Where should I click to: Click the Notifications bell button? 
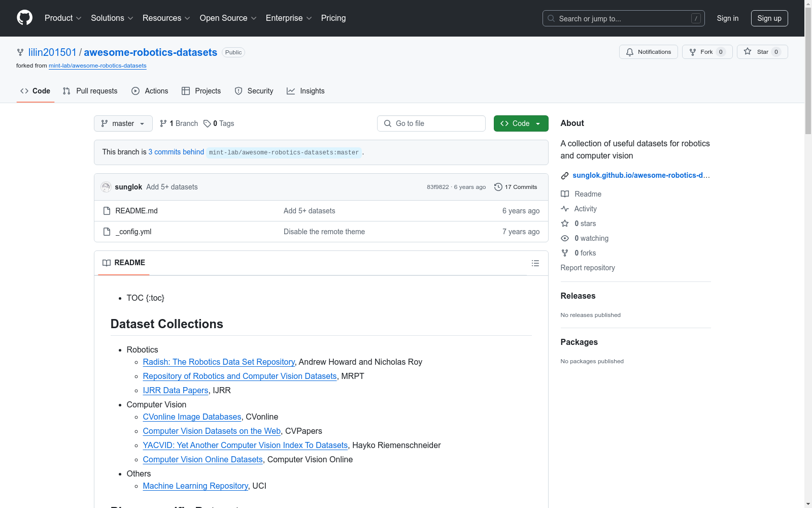coord(648,52)
